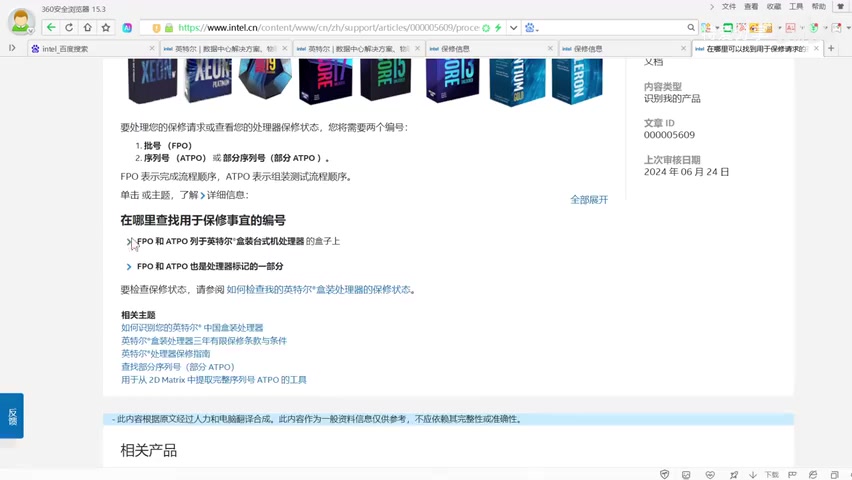Click the magnifier search icon in search box
Viewport: 852px width, 480px height.
[x=691, y=28]
